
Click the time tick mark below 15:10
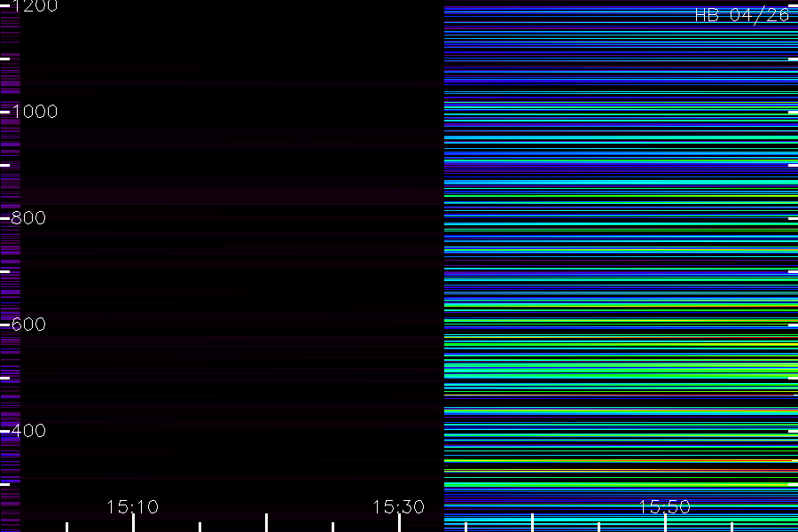pos(133,523)
